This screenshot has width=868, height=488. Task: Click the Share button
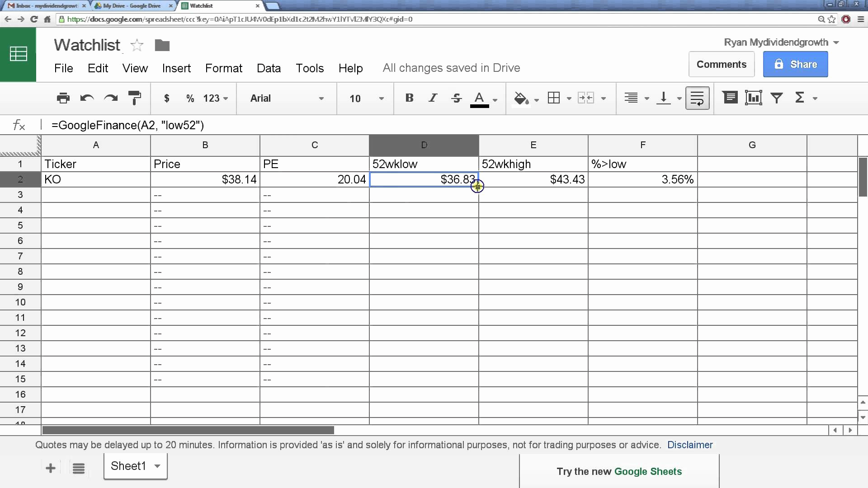(795, 64)
